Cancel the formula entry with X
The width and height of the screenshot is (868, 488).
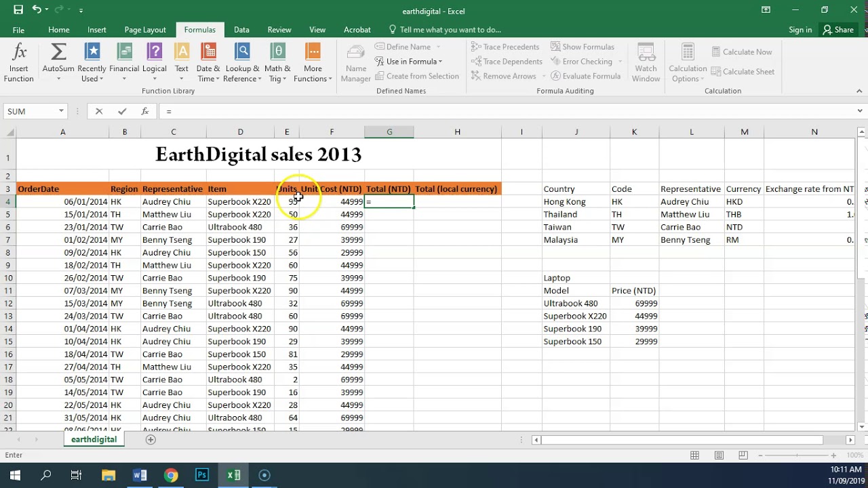coord(99,111)
